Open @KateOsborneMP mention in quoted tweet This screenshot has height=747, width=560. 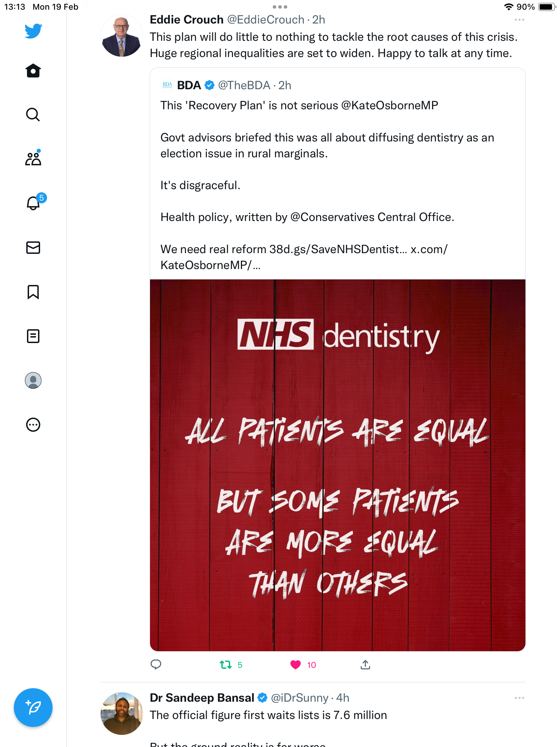(x=390, y=105)
